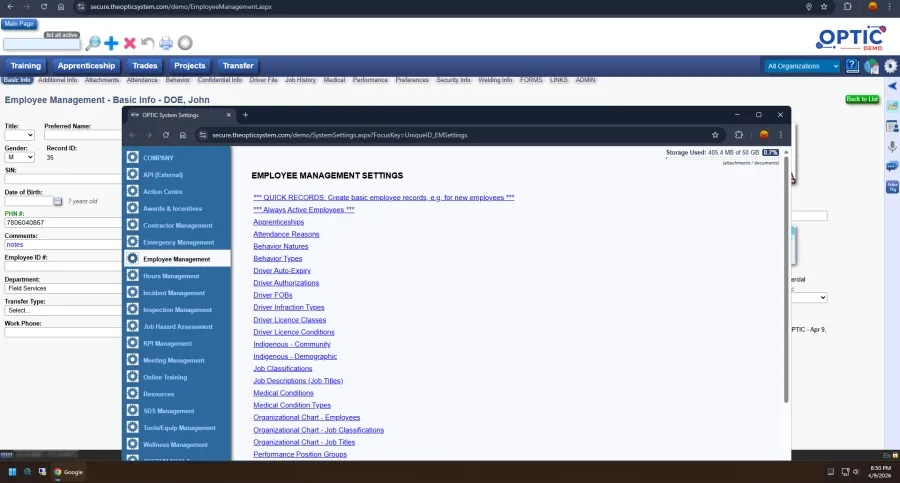Click the Main Page button

click(19, 24)
